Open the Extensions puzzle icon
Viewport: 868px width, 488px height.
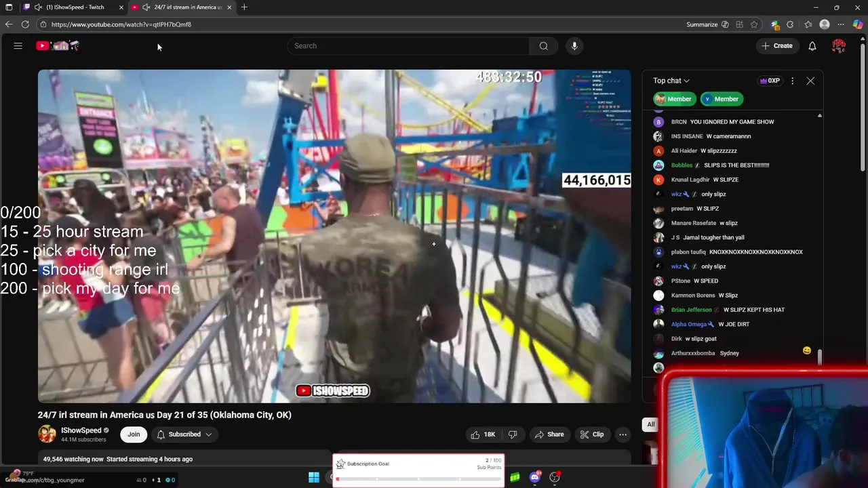[x=790, y=24]
